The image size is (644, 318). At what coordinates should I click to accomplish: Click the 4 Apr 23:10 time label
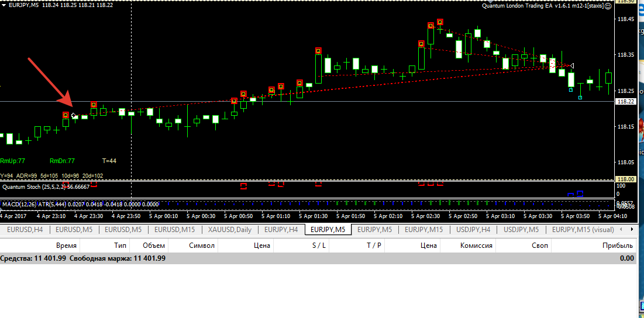click(x=51, y=216)
